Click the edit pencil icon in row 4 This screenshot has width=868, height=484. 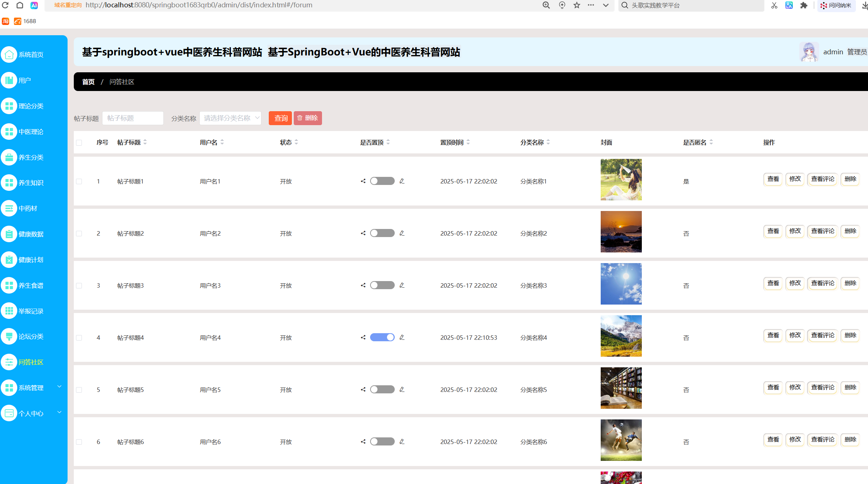tap(402, 337)
